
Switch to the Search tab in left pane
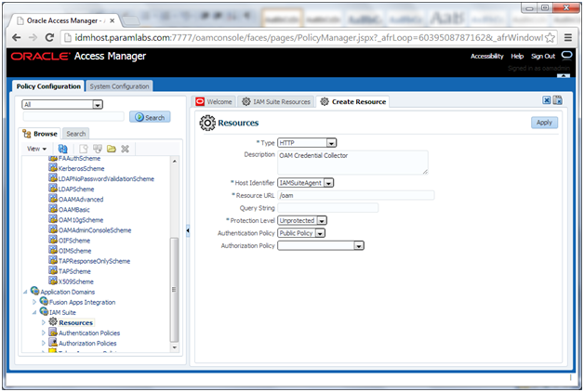tap(76, 134)
